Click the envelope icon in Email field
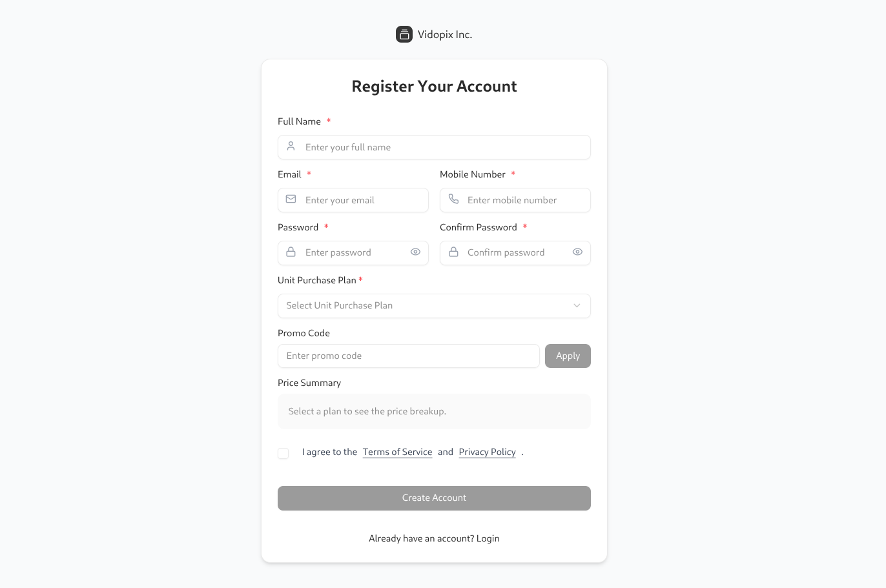The height and width of the screenshot is (588, 886). 291,200
